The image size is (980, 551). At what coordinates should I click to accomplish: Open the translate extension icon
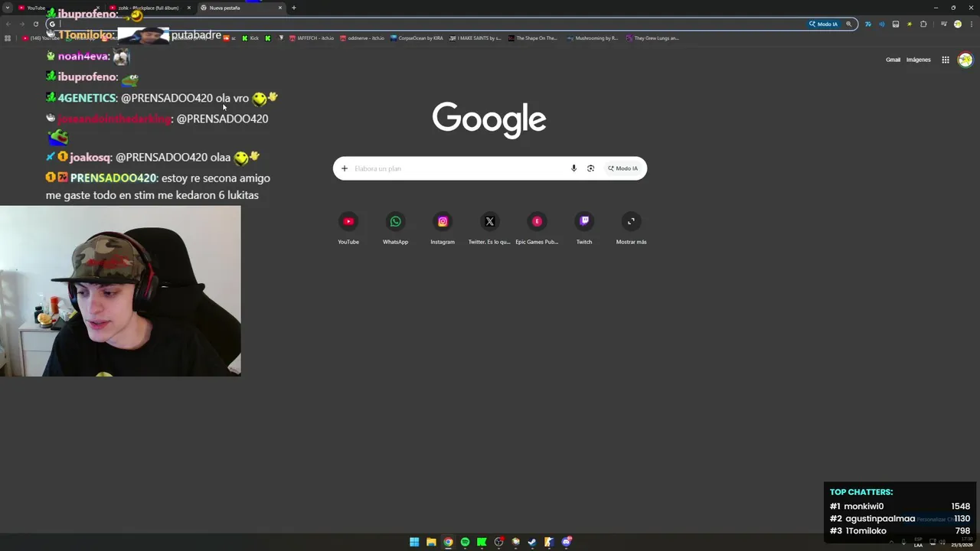click(x=867, y=24)
